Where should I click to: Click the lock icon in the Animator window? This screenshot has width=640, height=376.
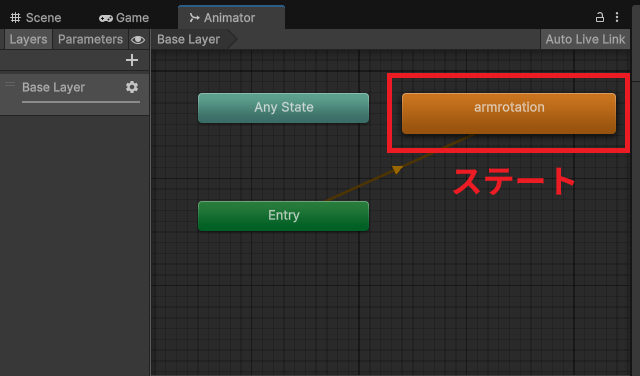(x=599, y=17)
